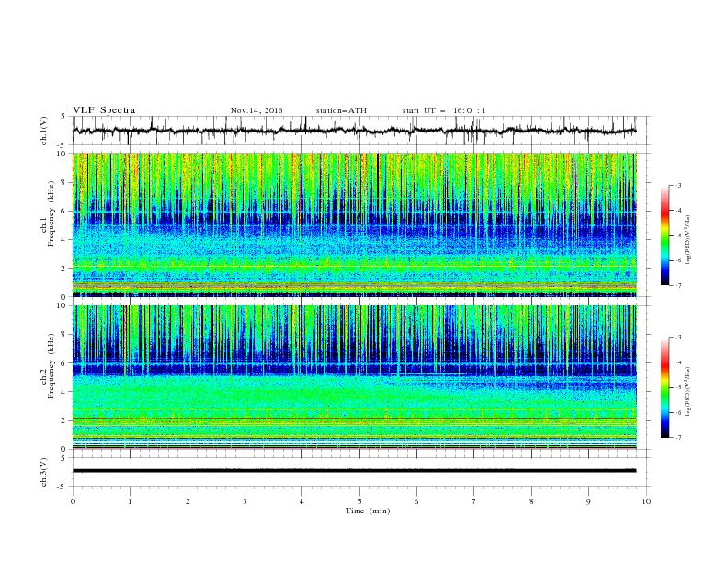Click the upper log(PSD) color bar
Viewport: 728px width, 563px height.
[665, 235]
